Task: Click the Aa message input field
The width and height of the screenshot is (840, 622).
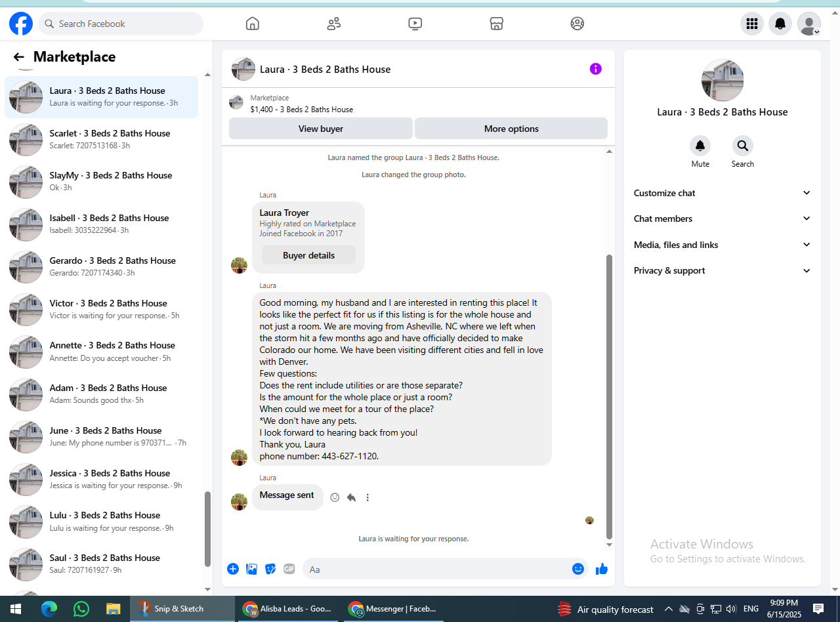Action: [436, 569]
